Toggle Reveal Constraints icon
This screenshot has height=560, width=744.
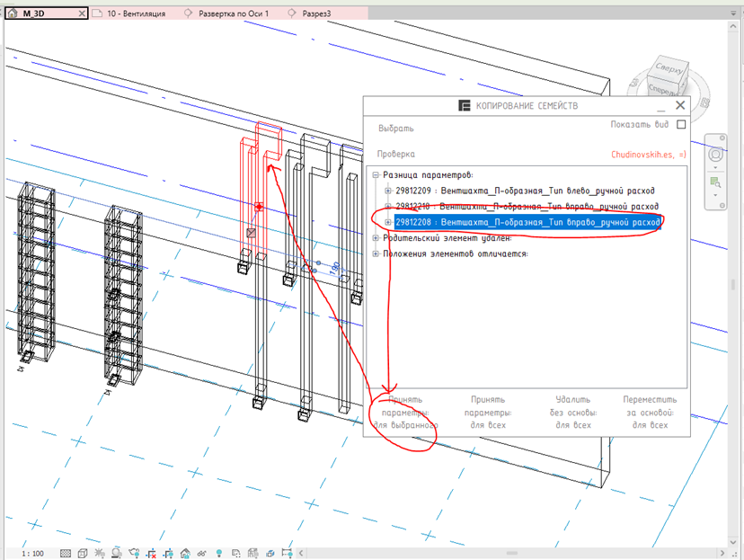287,554
